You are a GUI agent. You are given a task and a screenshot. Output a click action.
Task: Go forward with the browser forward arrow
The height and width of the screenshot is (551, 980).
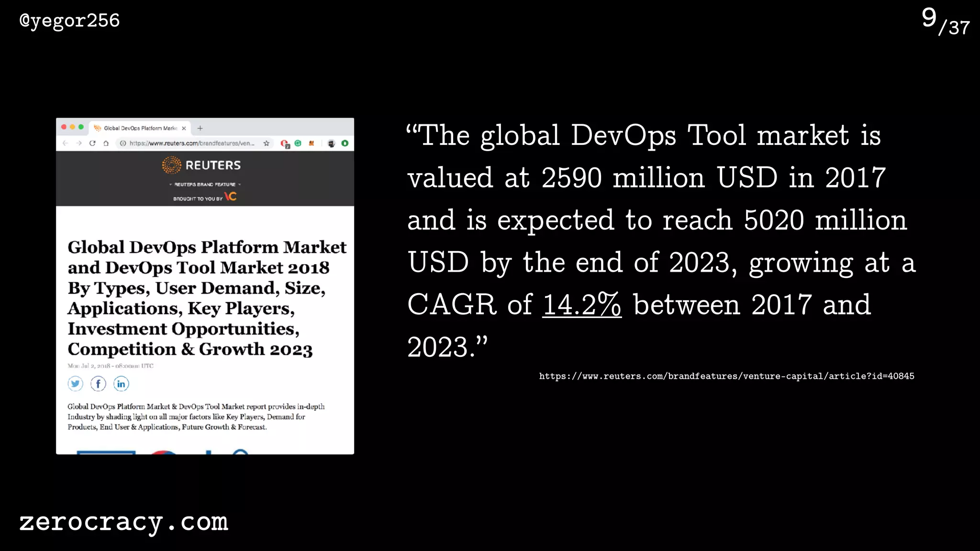[x=79, y=143]
